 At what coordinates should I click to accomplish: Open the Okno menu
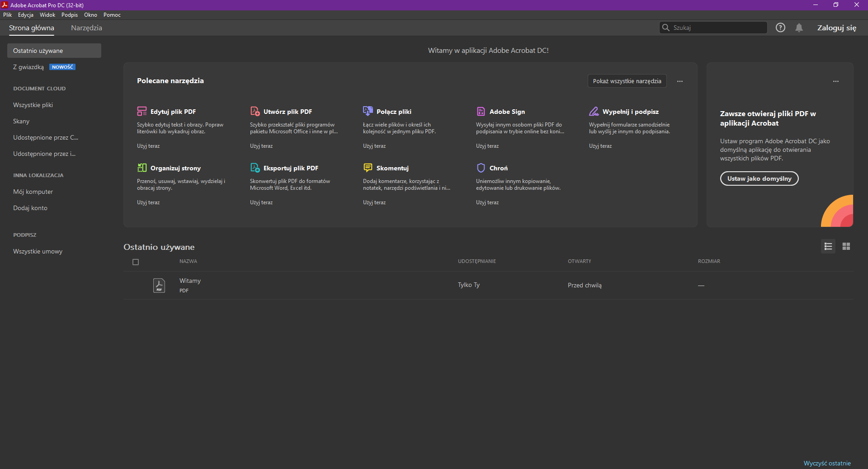[x=90, y=15]
